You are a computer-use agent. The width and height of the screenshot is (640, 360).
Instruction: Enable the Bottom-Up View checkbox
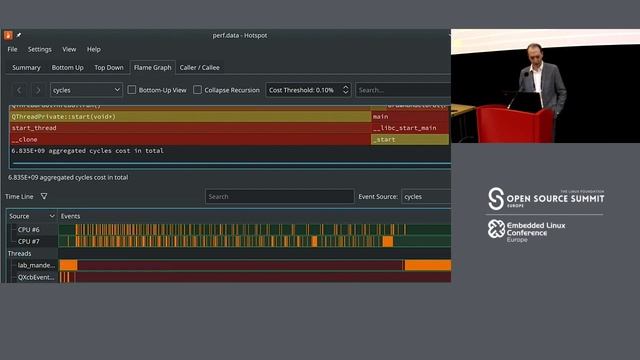pyautogui.click(x=131, y=90)
